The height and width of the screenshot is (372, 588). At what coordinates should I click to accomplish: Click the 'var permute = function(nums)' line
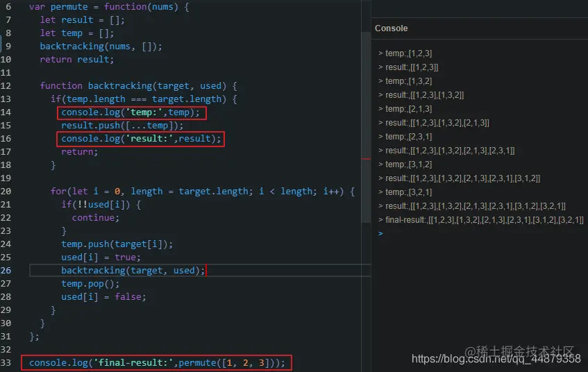(x=109, y=7)
